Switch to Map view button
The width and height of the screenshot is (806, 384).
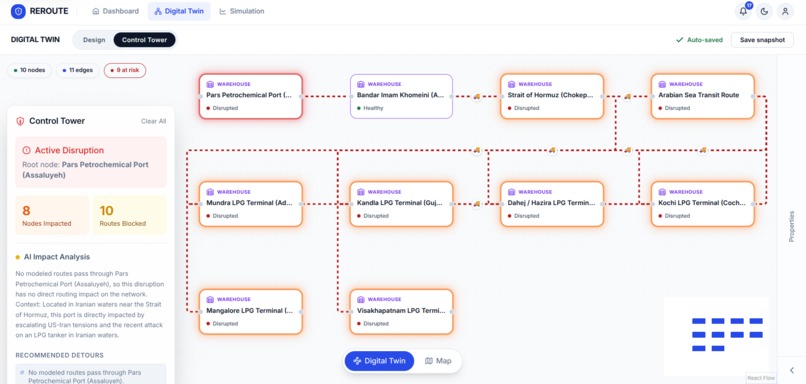point(438,361)
